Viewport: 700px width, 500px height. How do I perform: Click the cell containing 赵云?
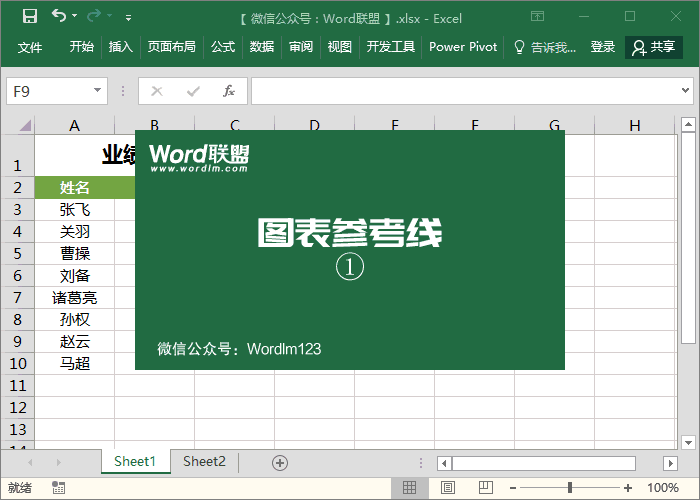click(75, 342)
